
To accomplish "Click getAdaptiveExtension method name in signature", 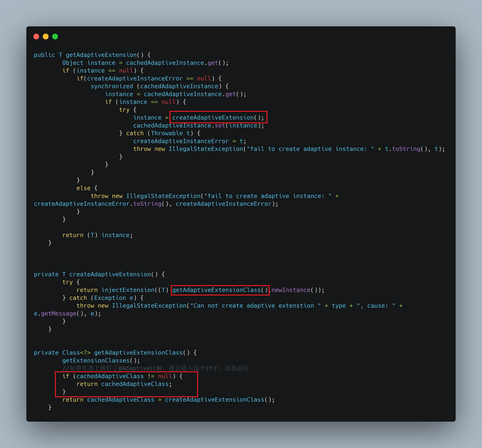I will click(x=101, y=55).
